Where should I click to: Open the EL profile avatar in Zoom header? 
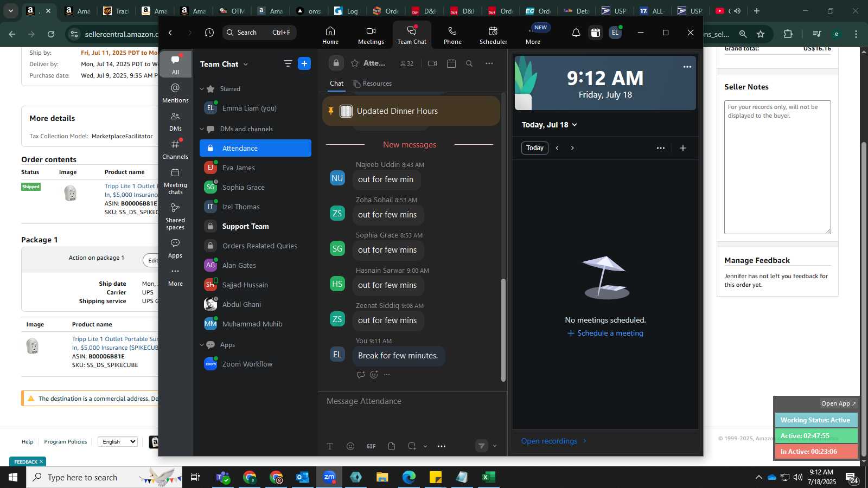pyautogui.click(x=615, y=33)
